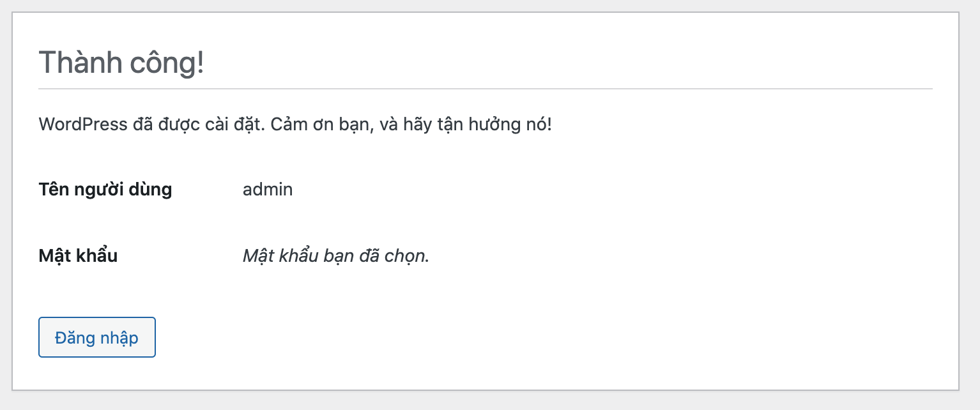Click the Đăng nhập button
The height and width of the screenshot is (410, 980).
point(96,337)
